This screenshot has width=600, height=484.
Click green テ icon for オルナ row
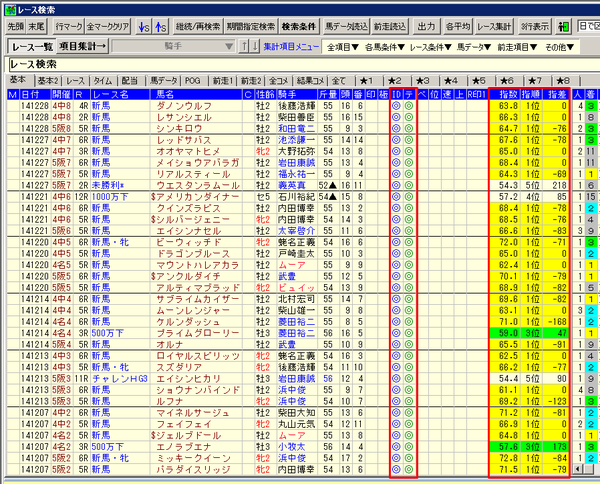(x=409, y=345)
